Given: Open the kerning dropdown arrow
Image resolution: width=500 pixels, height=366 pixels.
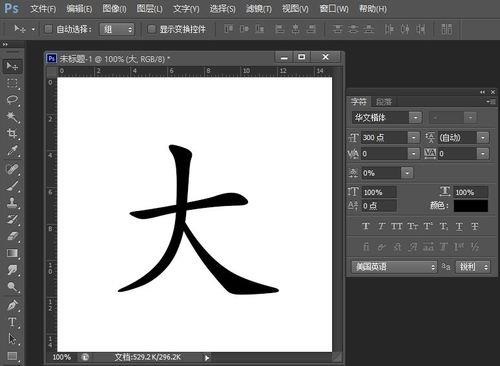Looking at the screenshot, I should (414, 153).
